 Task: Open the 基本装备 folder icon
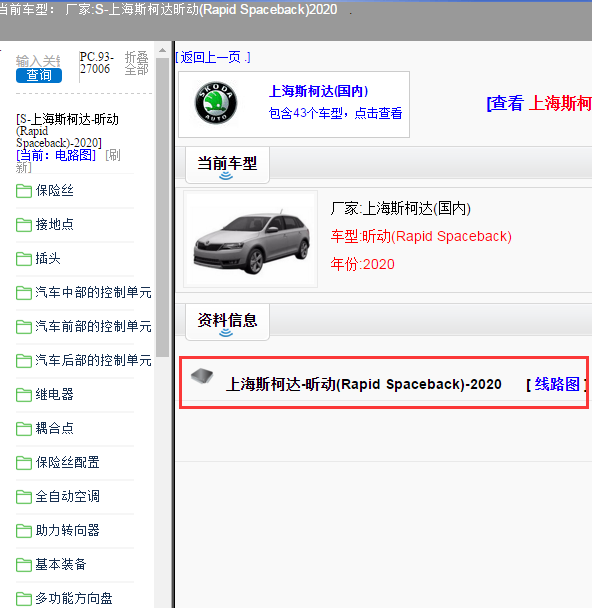pos(24,565)
